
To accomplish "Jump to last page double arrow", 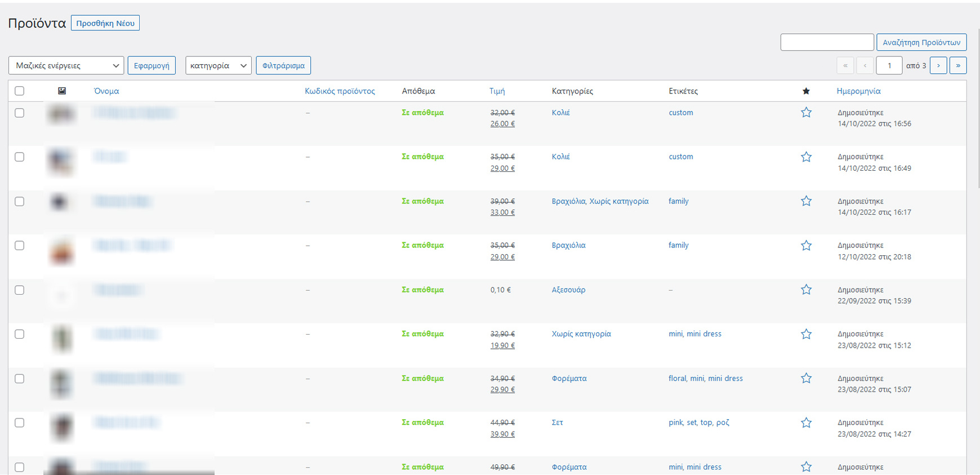I will [x=958, y=65].
